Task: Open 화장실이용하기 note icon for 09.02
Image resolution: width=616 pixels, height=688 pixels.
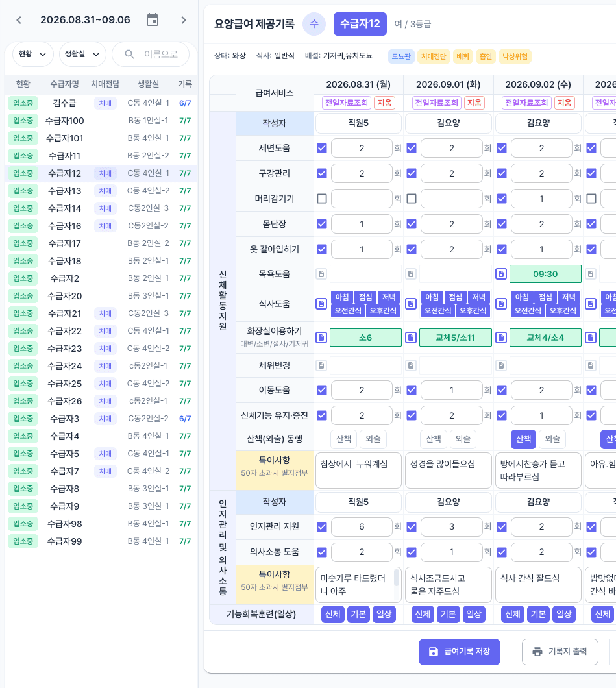Action: pyautogui.click(x=501, y=338)
